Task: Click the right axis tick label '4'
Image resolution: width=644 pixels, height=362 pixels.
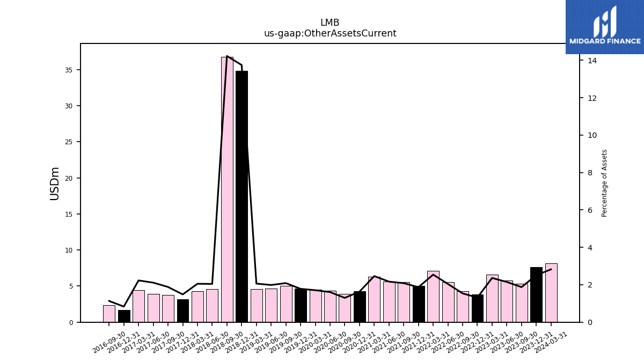Action: [x=590, y=248]
